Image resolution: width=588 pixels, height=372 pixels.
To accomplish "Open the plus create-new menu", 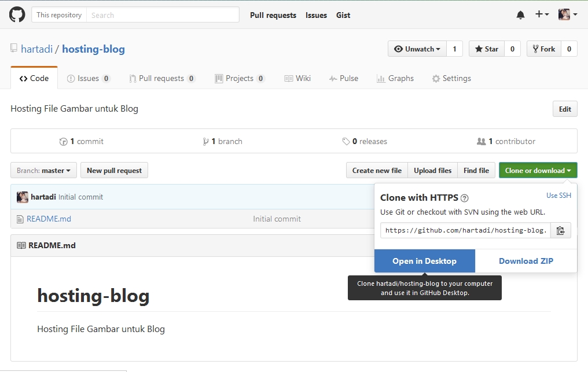I will click(x=542, y=14).
